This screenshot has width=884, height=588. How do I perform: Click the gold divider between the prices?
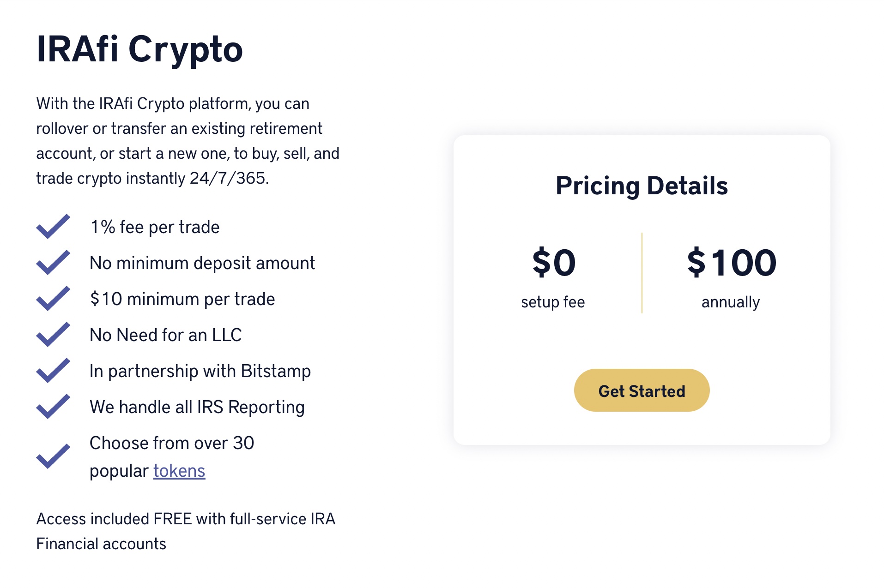(x=642, y=273)
